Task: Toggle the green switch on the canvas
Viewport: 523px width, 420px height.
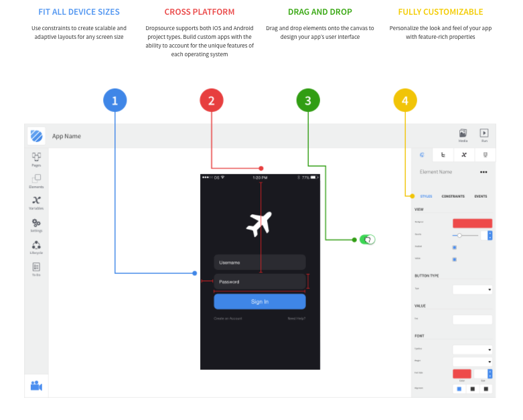Action: 367,239
